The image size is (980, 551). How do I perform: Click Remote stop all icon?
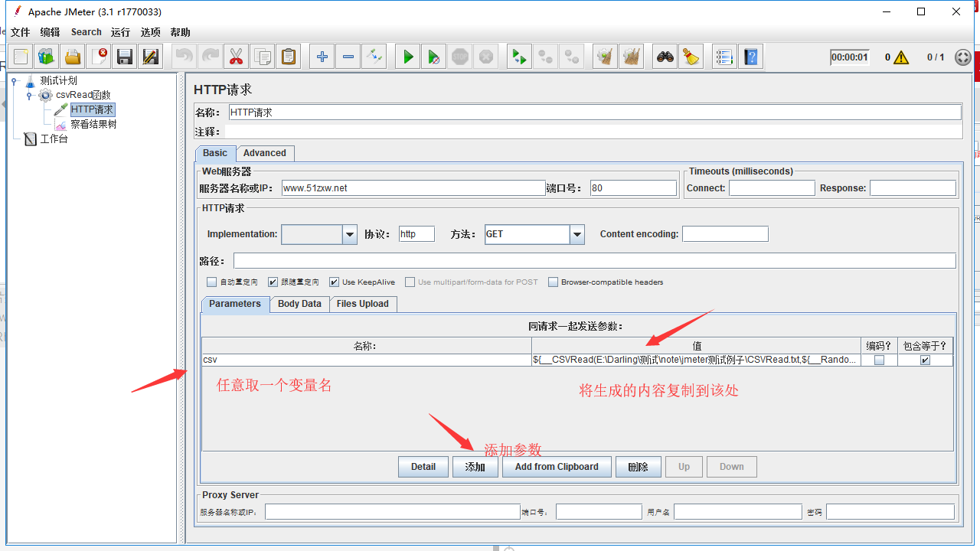tap(546, 57)
